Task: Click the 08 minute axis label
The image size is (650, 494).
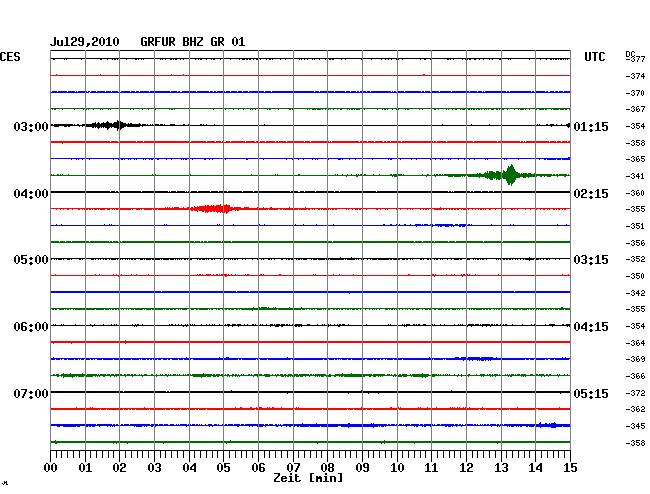Action: [x=327, y=468]
